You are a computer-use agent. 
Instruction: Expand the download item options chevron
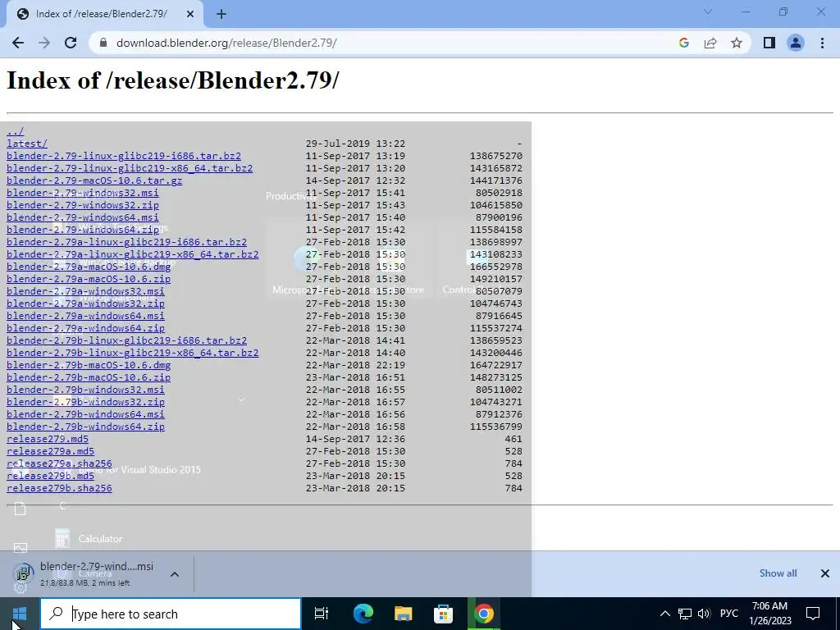[x=175, y=574]
